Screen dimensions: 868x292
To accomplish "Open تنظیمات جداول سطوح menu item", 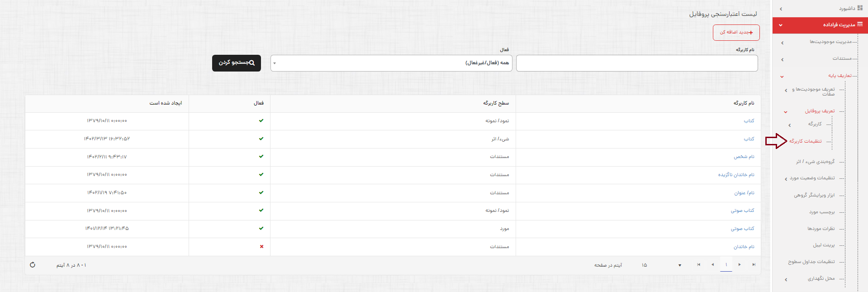I will [811, 262].
